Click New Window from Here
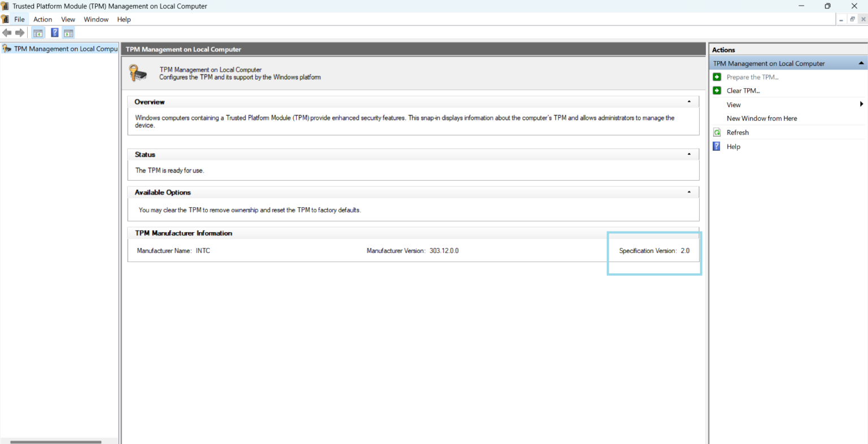Viewport: 868px width, 444px height. (x=761, y=118)
